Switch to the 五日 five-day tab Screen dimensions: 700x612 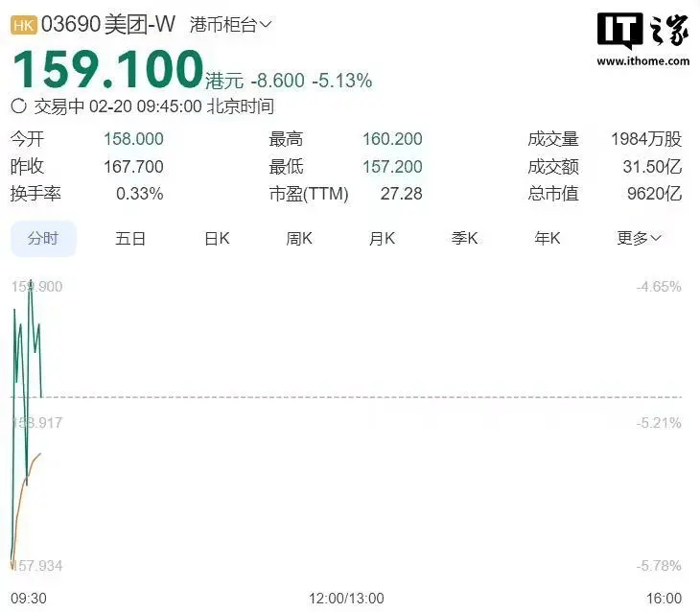[130, 238]
